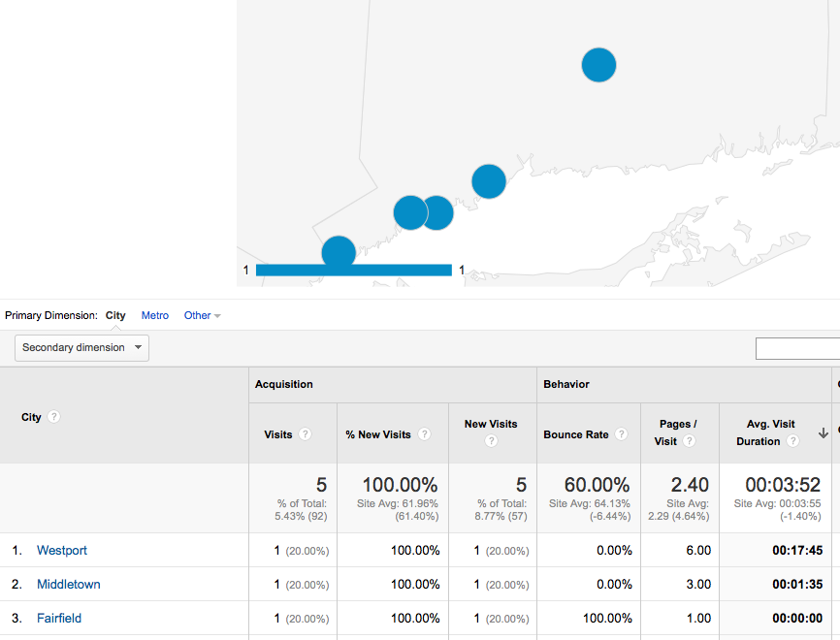Screen dimensions: 840x640
Task: Select the City primary dimension
Action: coord(115,315)
